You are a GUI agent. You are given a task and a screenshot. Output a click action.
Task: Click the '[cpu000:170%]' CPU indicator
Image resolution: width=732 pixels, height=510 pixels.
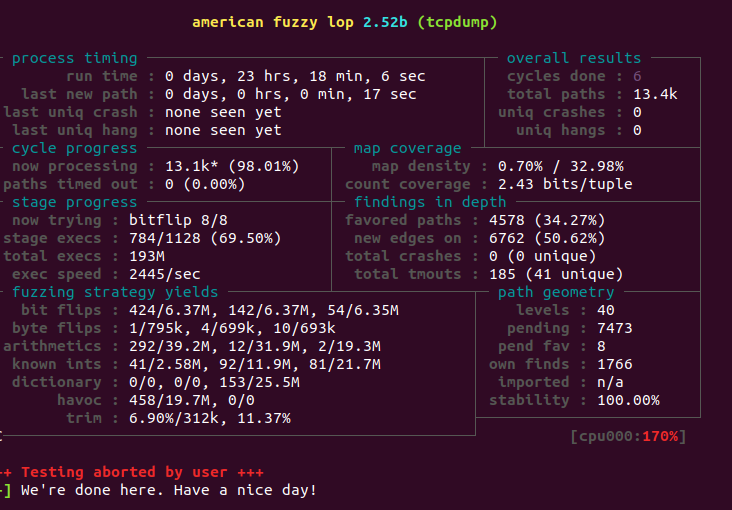[x=628, y=436]
